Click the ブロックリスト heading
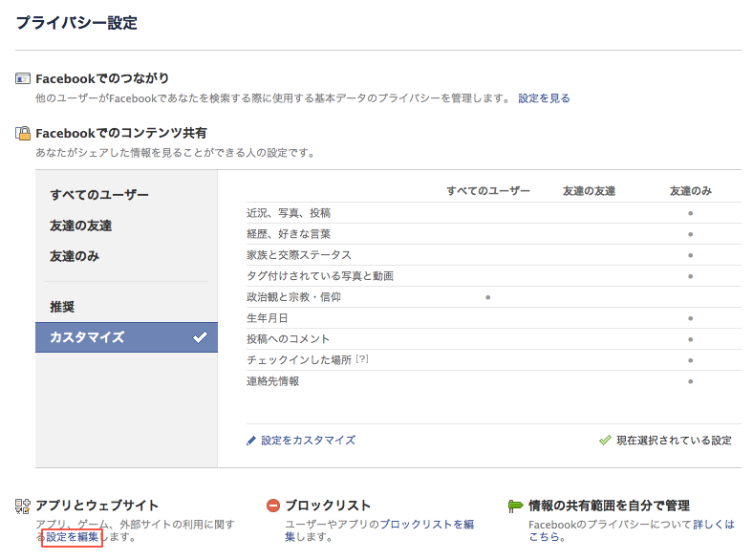 point(328,506)
